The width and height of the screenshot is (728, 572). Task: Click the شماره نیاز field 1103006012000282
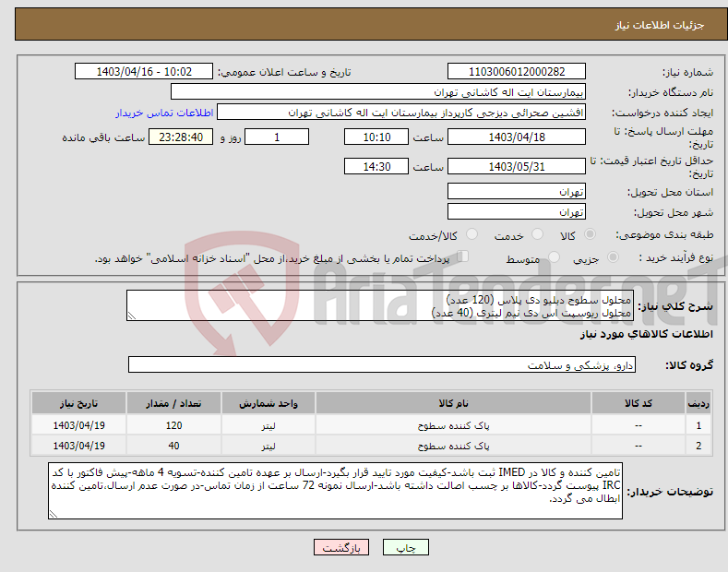[x=517, y=72]
